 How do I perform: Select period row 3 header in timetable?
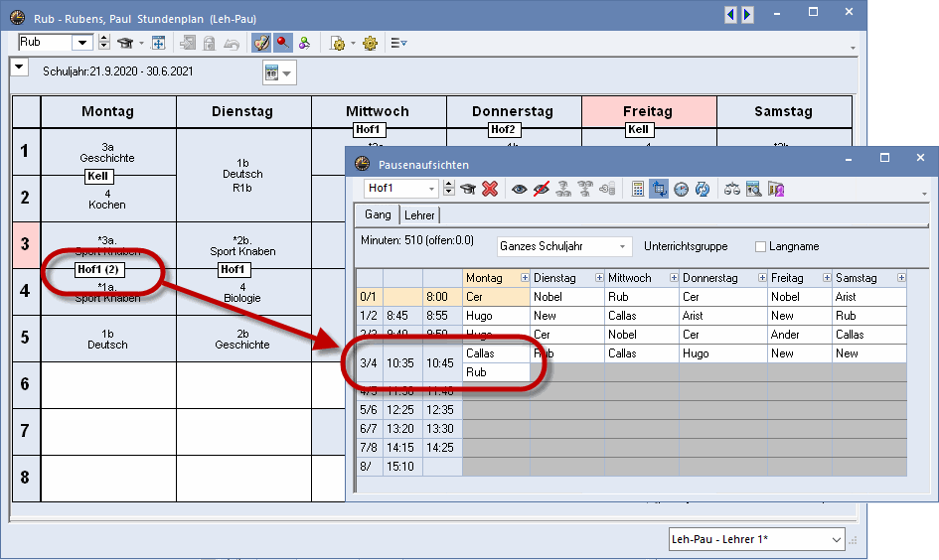25,244
